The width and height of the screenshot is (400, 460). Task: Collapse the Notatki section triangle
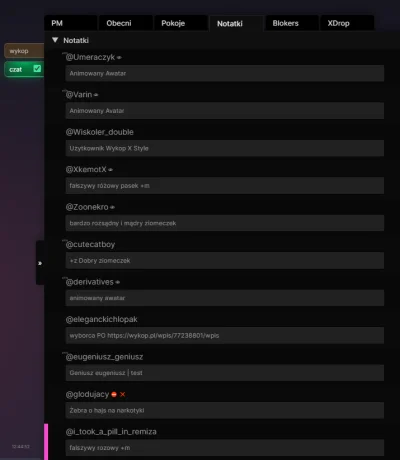click(55, 40)
